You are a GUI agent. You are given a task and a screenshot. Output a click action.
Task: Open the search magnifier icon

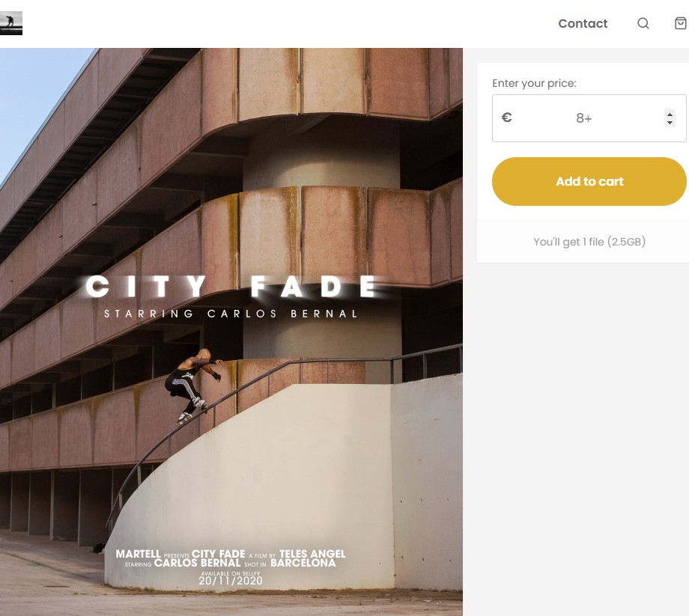[x=643, y=23]
